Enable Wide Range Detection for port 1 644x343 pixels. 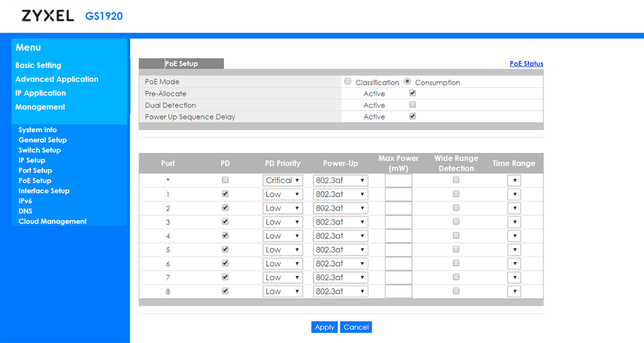coord(456,194)
